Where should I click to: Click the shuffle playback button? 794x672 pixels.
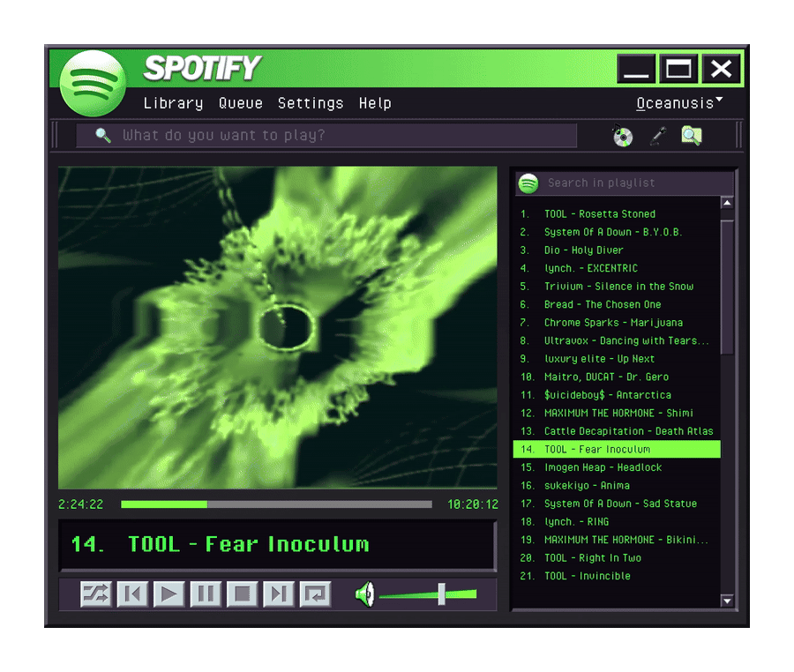pyautogui.click(x=95, y=594)
